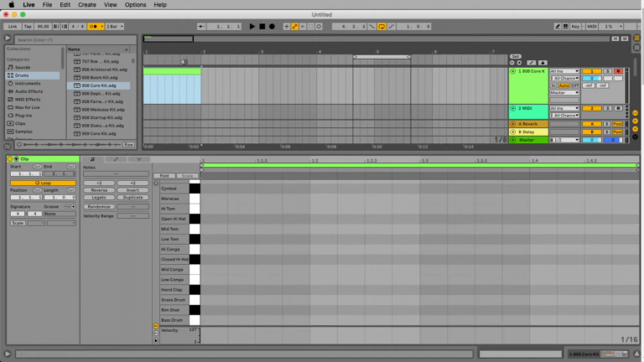644x362 pixels.
Task: Collapse the 1 808 Core Kit track
Action: [x=513, y=71]
